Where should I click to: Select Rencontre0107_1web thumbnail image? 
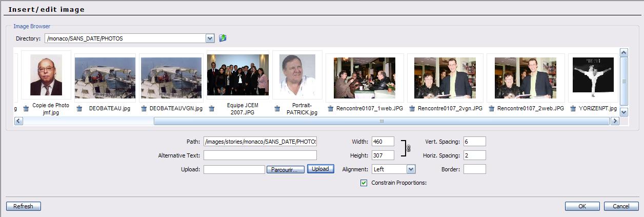coord(365,78)
